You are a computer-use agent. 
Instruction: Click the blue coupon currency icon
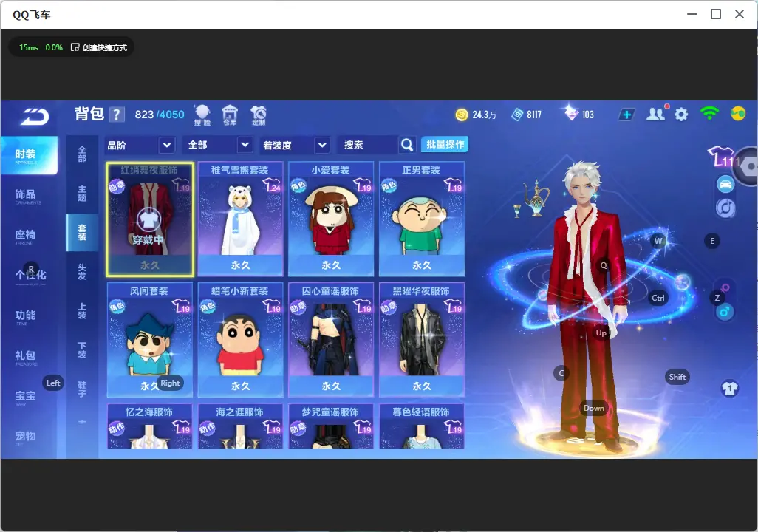(517, 115)
